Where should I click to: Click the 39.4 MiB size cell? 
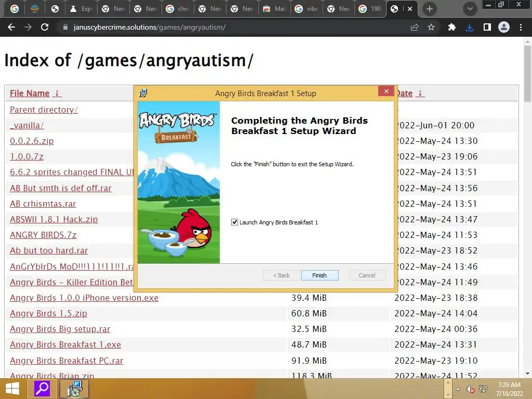point(309,298)
